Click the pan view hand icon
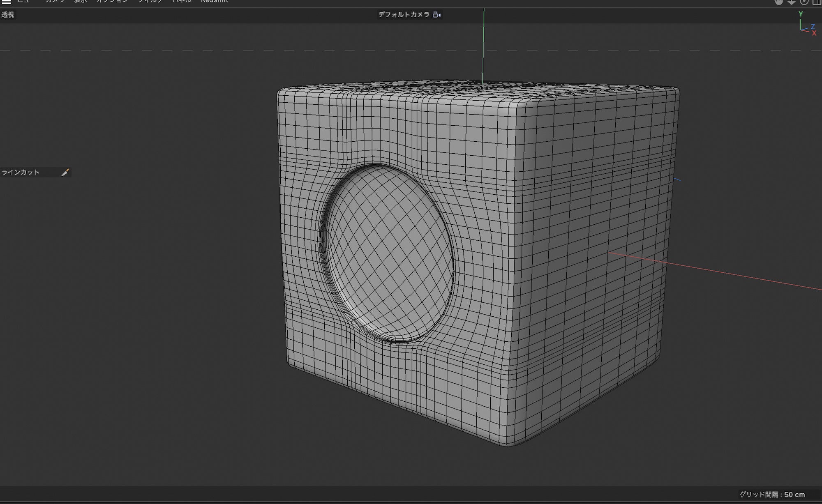The image size is (822, 504). 778,2
